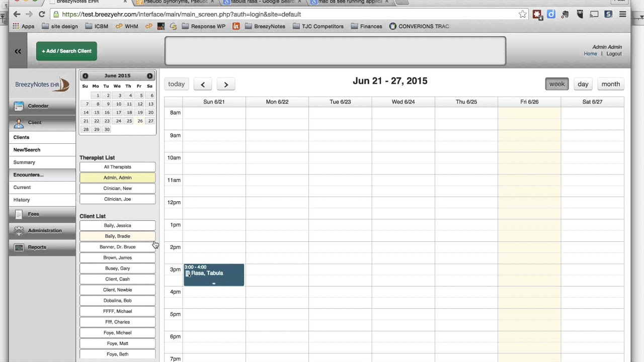
Task: Open the Calendar section via its calendar icon
Action: coord(19,106)
